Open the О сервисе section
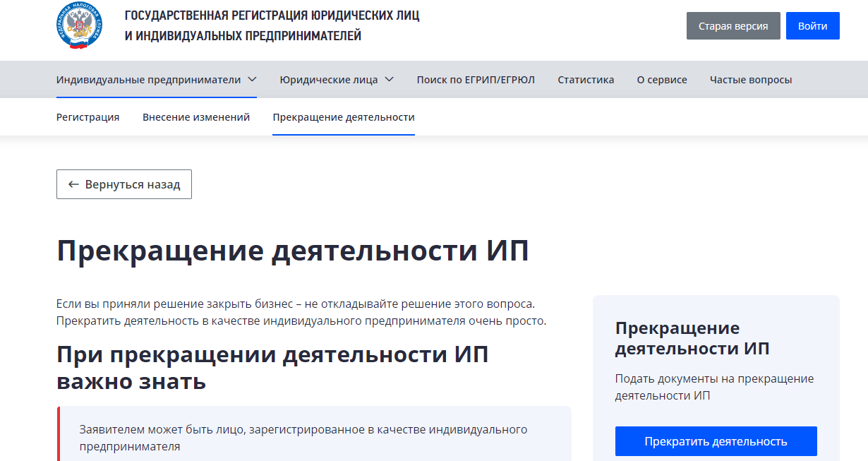This screenshot has height=461, width=868. (661, 80)
